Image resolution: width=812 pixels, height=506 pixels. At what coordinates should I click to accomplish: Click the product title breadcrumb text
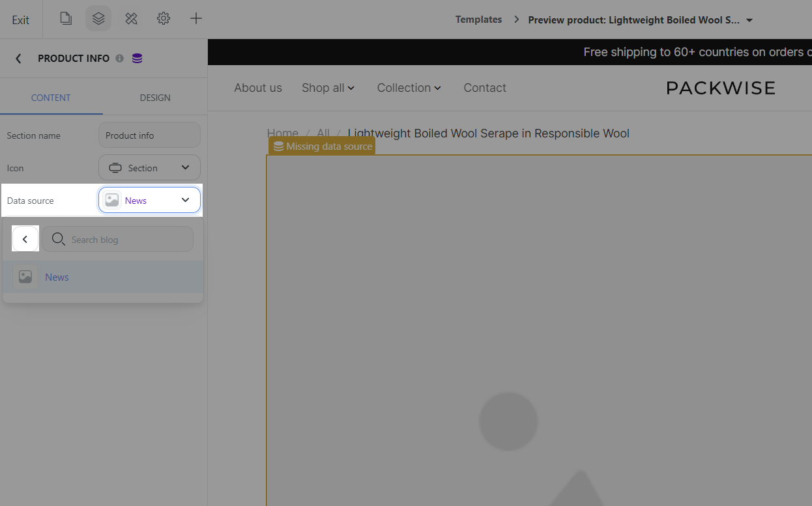tap(489, 134)
